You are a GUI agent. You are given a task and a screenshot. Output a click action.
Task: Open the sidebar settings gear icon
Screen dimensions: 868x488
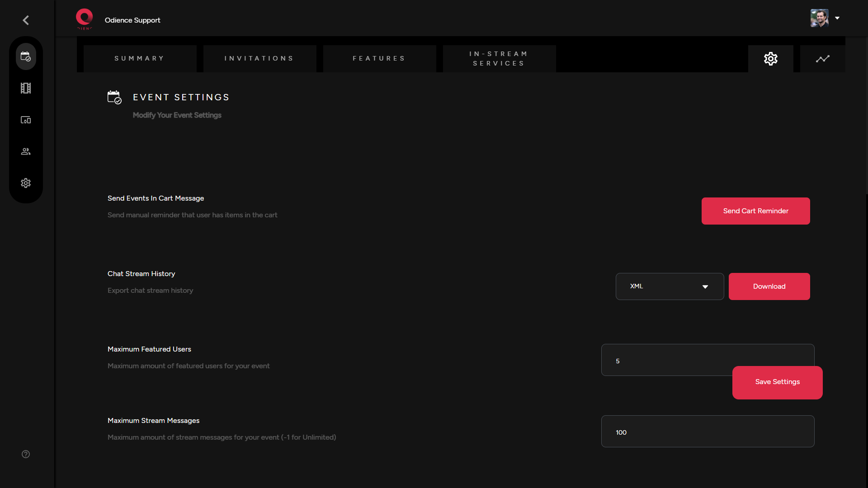coord(26,183)
